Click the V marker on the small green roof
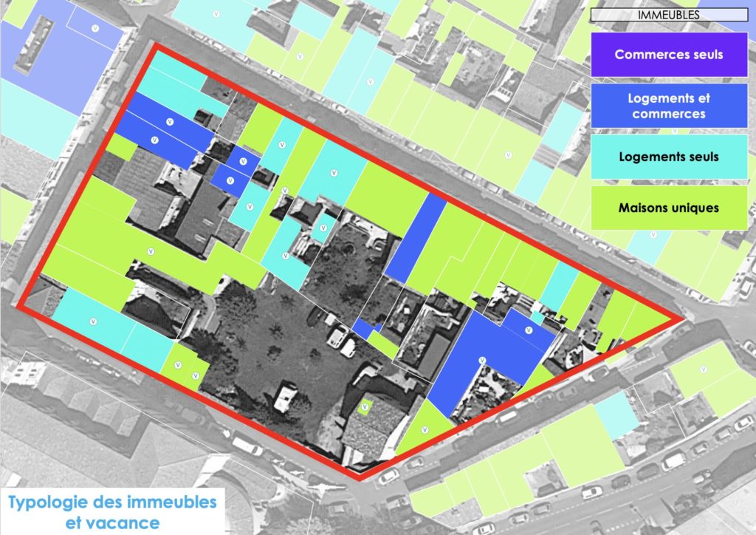The image size is (756, 535). click(x=364, y=406)
